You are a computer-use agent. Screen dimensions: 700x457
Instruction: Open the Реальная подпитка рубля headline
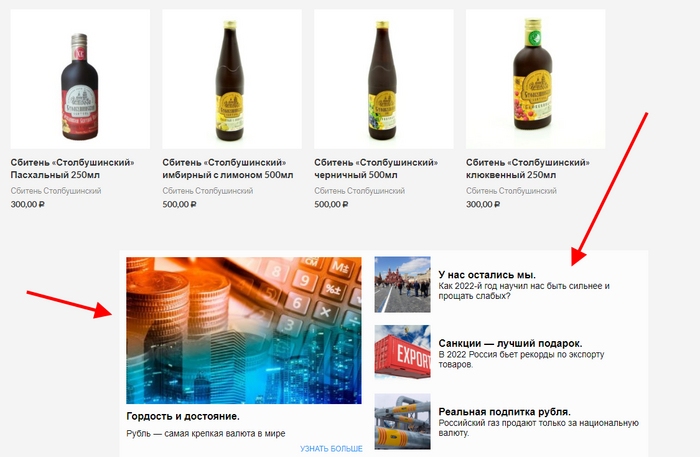coord(504,412)
